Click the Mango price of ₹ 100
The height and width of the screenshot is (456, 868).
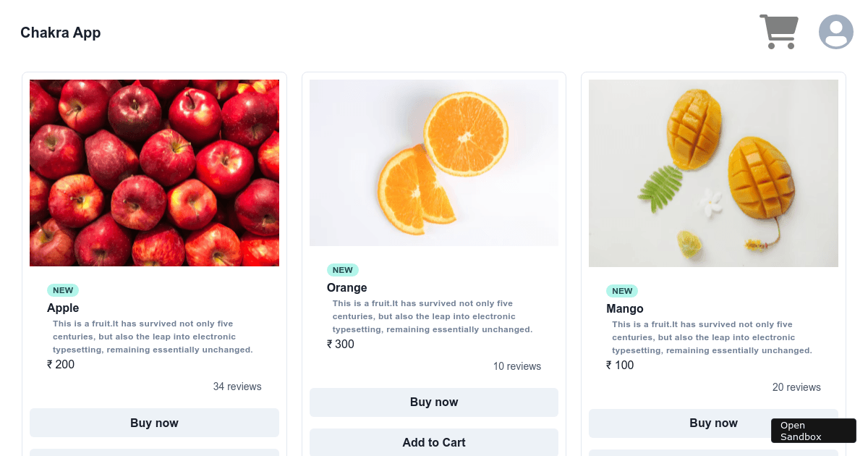620,365
